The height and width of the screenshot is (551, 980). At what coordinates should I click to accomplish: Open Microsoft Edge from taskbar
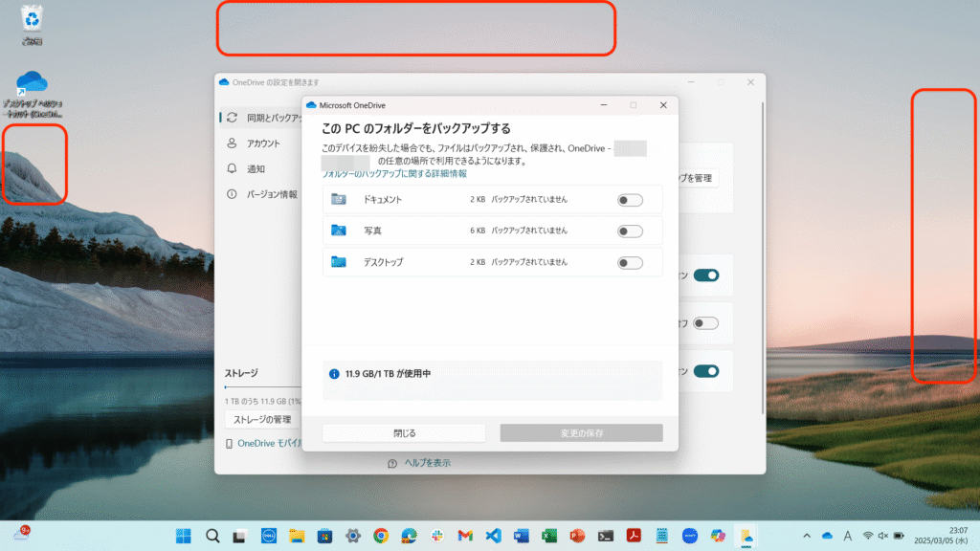[x=409, y=536]
